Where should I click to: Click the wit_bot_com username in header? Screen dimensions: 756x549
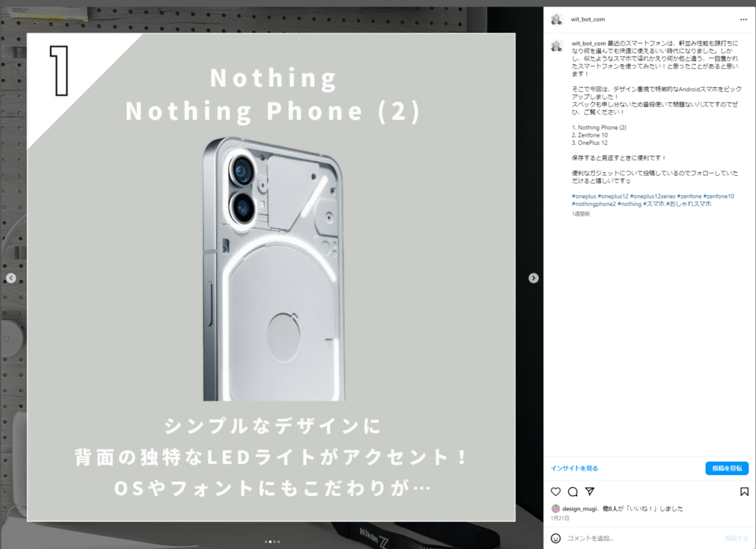588,19
